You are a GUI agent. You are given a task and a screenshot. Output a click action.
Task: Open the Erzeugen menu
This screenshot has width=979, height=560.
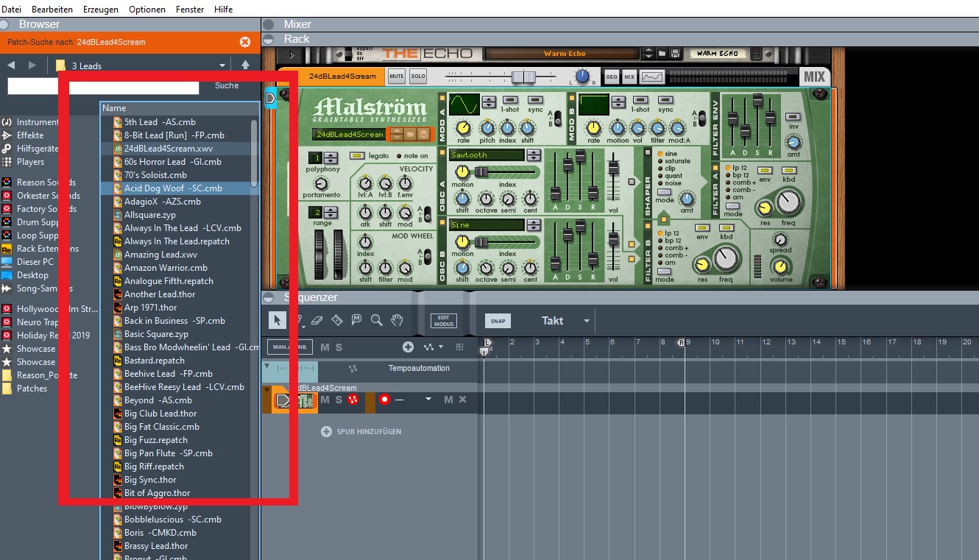101,9
